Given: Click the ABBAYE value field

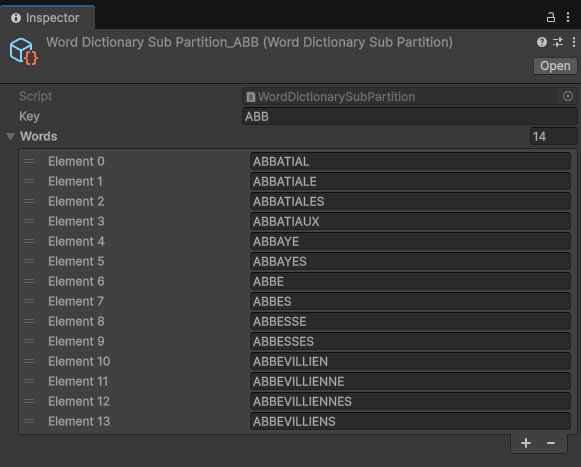Looking at the screenshot, I should [x=410, y=241].
